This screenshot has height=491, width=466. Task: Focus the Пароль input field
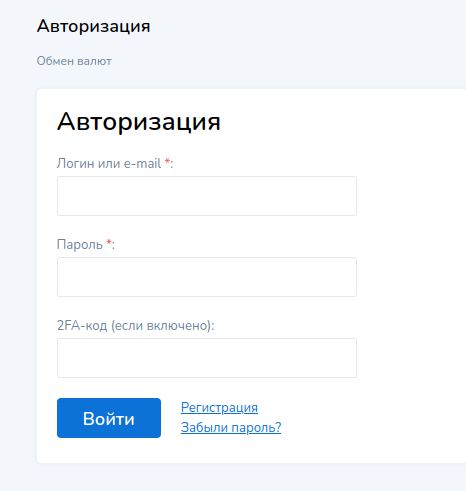(207, 277)
